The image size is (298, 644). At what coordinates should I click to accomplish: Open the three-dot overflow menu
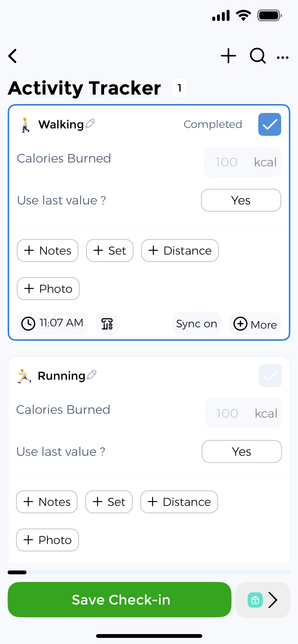282,57
